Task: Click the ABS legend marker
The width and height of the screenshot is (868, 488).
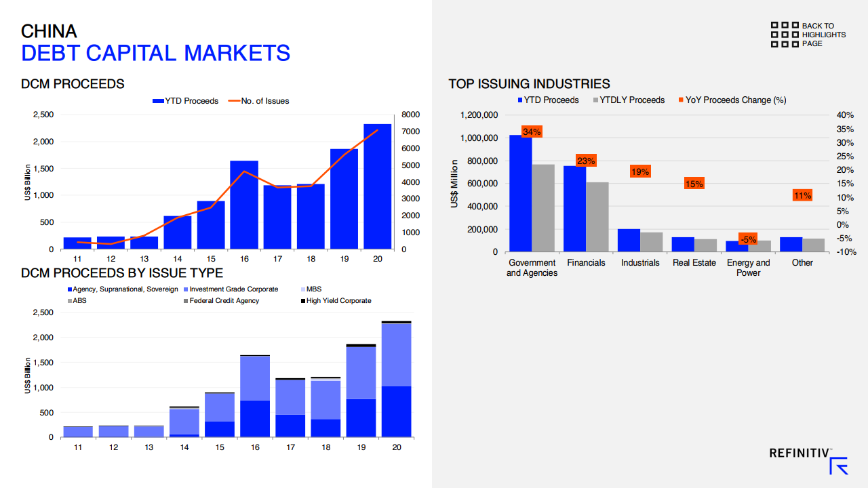Action: (x=70, y=301)
